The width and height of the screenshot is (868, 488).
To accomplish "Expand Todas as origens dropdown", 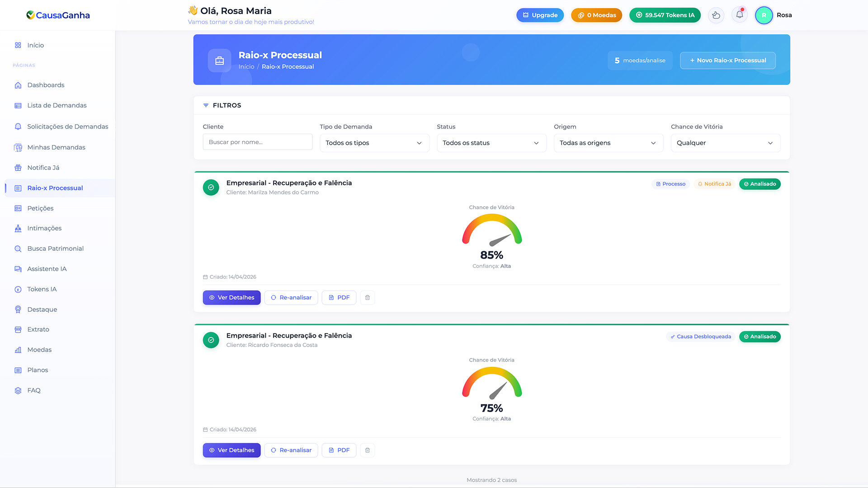I will point(609,143).
